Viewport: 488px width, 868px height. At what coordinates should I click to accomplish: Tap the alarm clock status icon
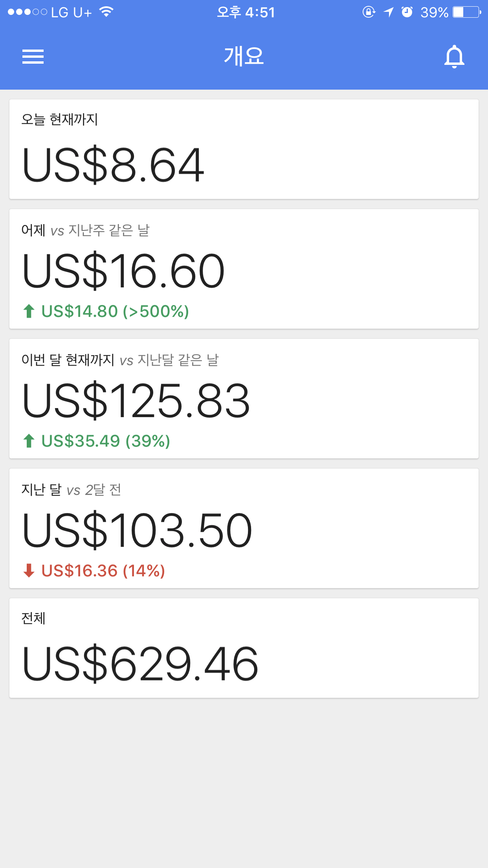(407, 12)
